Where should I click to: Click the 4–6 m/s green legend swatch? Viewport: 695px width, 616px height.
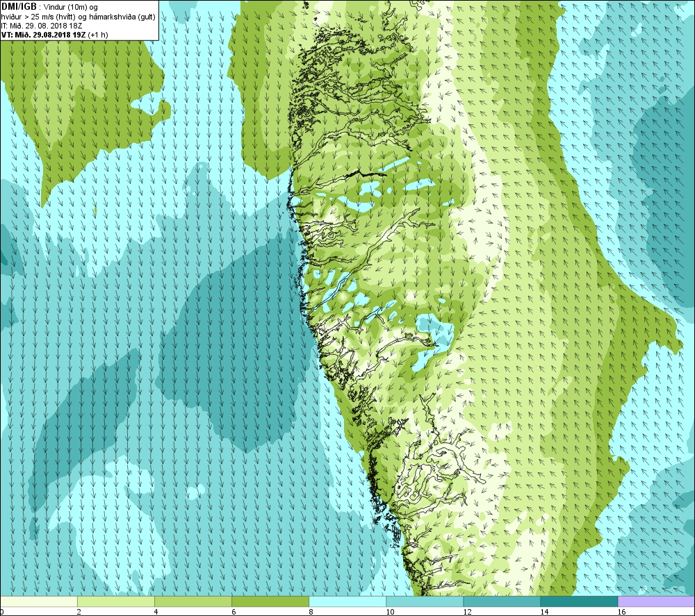click(193, 601)
